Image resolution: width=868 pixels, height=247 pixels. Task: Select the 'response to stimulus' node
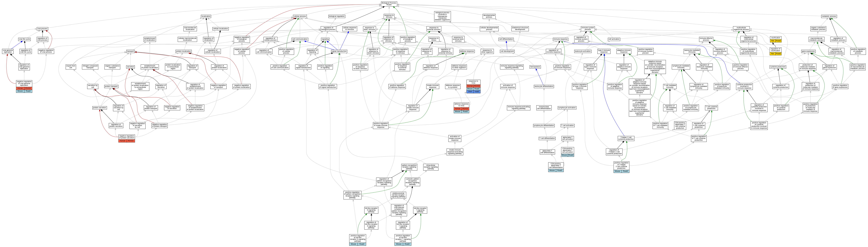click(x=389, y=16)
